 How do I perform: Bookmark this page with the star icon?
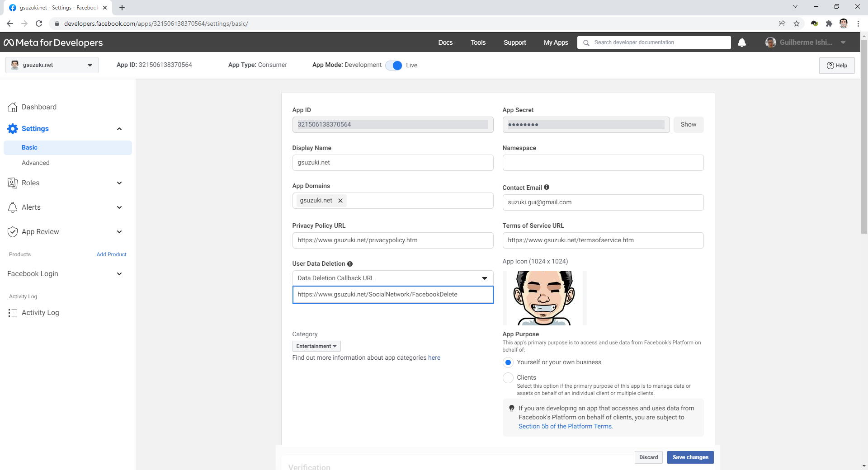click(797, 23)
